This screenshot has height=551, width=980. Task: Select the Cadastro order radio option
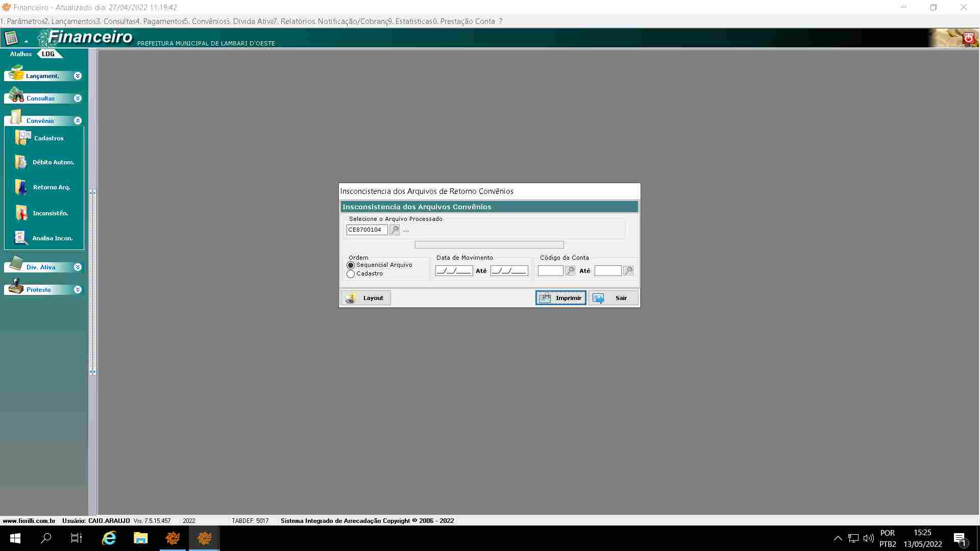351,274
